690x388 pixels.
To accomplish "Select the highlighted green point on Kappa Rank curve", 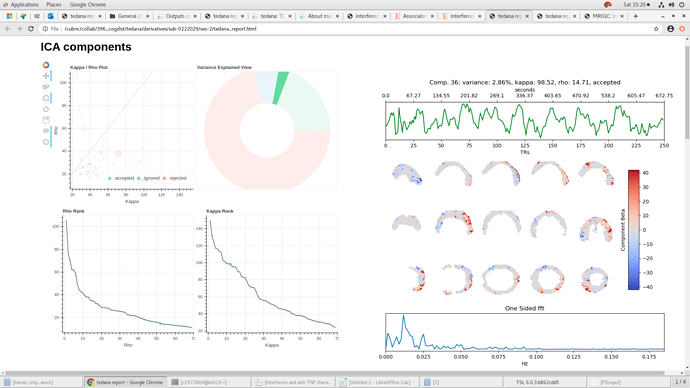I will [230, 264].
